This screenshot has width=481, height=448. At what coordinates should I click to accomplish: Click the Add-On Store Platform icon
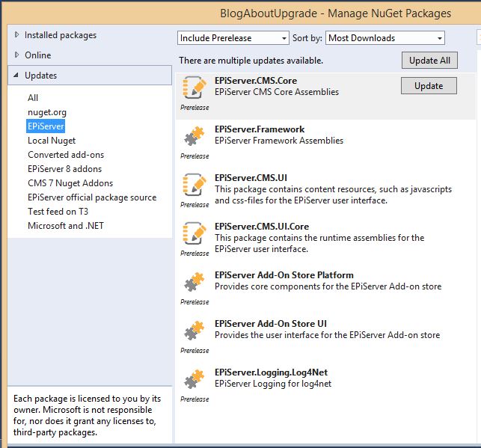coord(194,281)
